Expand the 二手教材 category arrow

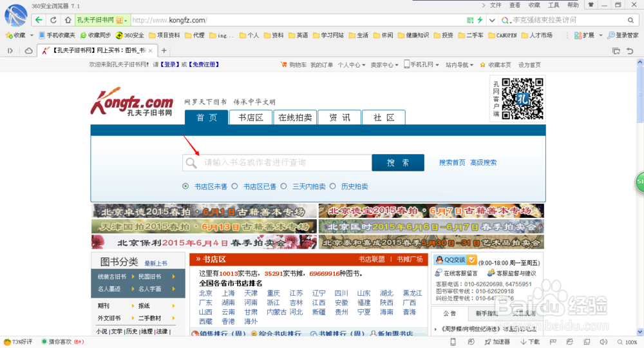click(174, 318)
